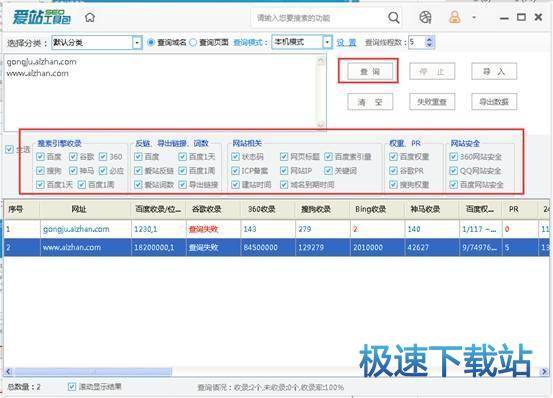Toggle the 域名到期时间 checkbox
The height and width of the screenshot is (398, 553).
(284, 184)
